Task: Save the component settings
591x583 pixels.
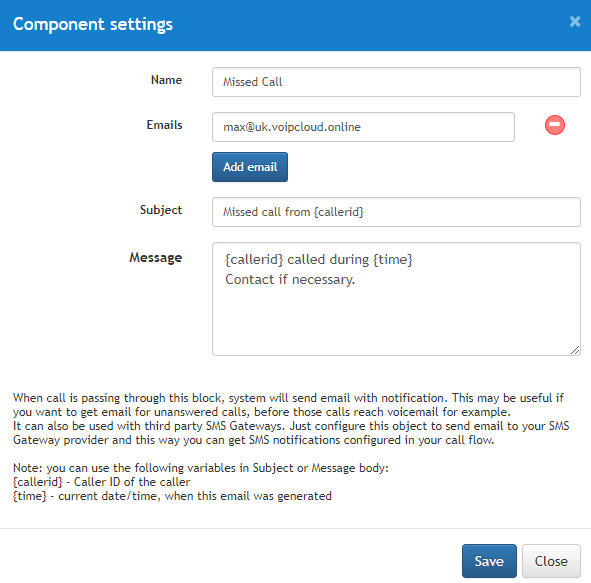Action: (489, 561)
